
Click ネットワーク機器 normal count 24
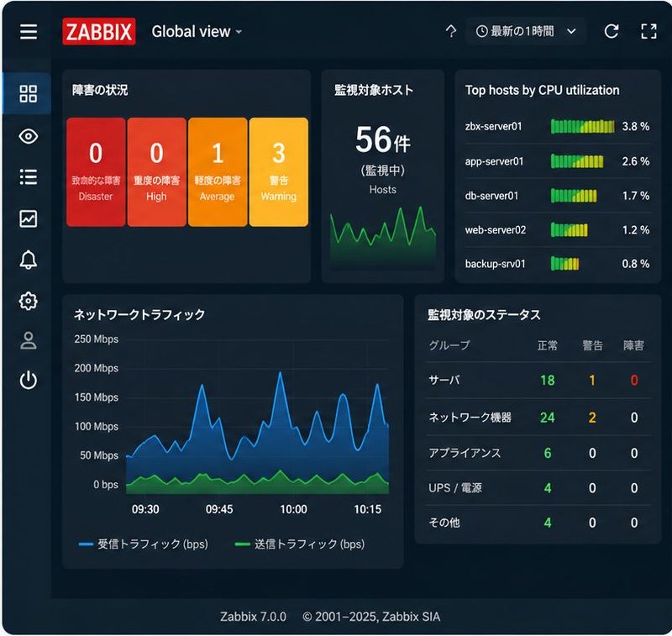(548, 418)
